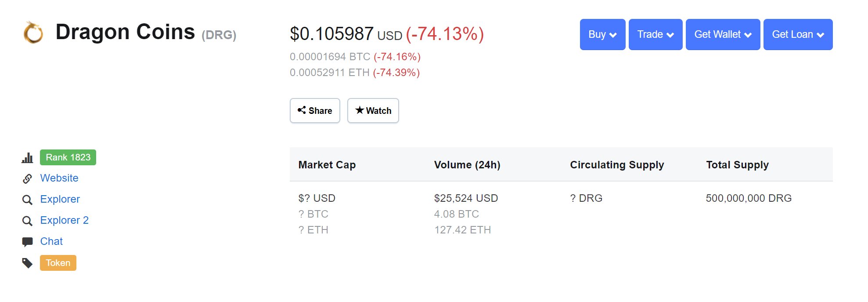Click the bar chart rank icon

point(27,158)
